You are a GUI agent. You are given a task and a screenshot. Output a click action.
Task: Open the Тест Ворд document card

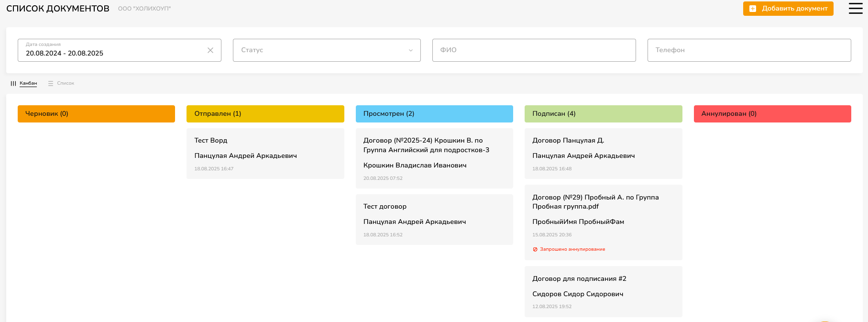click(265, 154)
